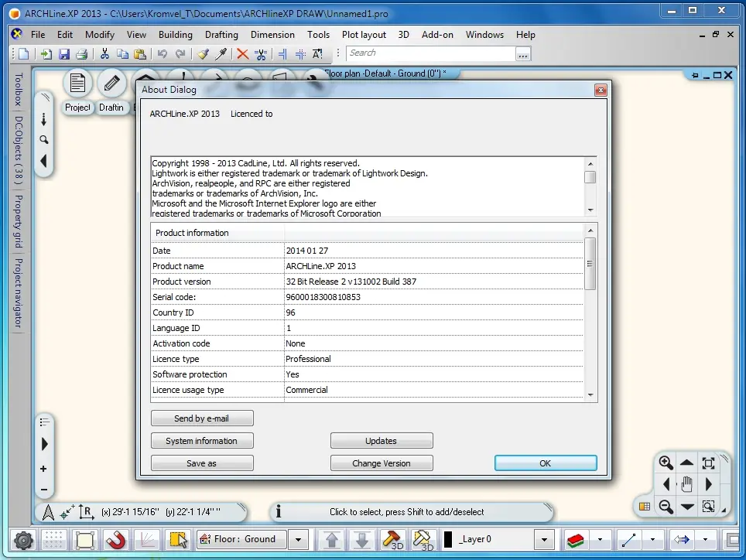Viewport: 746px width, 560px height.
Task: Open the Drafting pencil tool group
Action: [x=111, y=84]
